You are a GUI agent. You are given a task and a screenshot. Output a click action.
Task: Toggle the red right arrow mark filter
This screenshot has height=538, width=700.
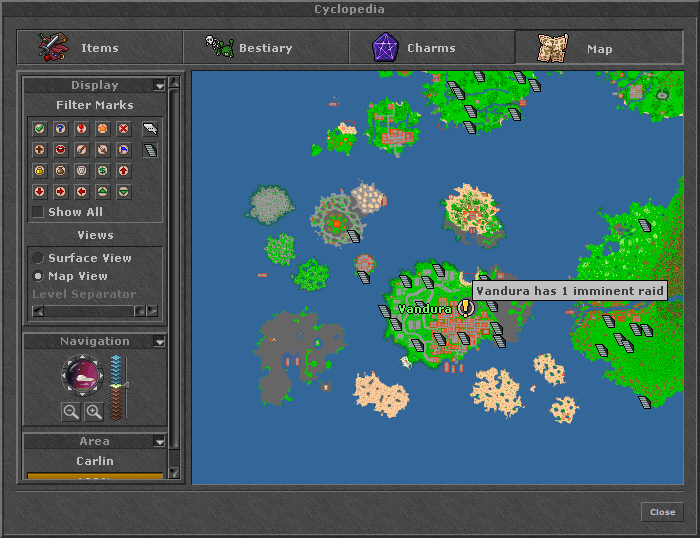tap(60, 192)
